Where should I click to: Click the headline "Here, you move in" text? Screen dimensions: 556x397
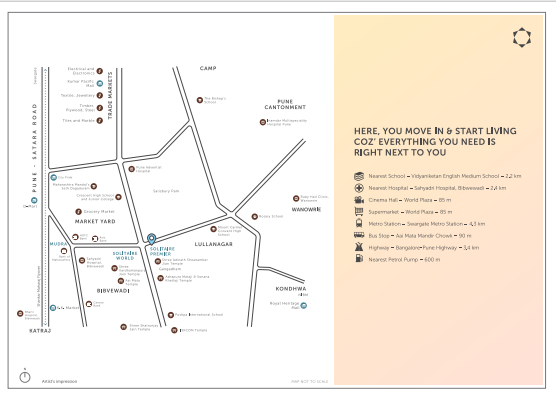pos(435,142)
